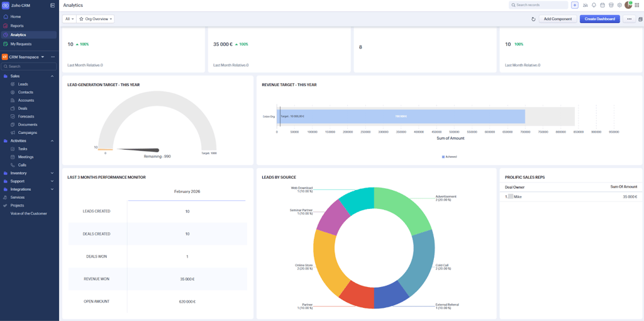Open the Meetings module
Viewport: 644px width, 321px height.
(25, 157)
